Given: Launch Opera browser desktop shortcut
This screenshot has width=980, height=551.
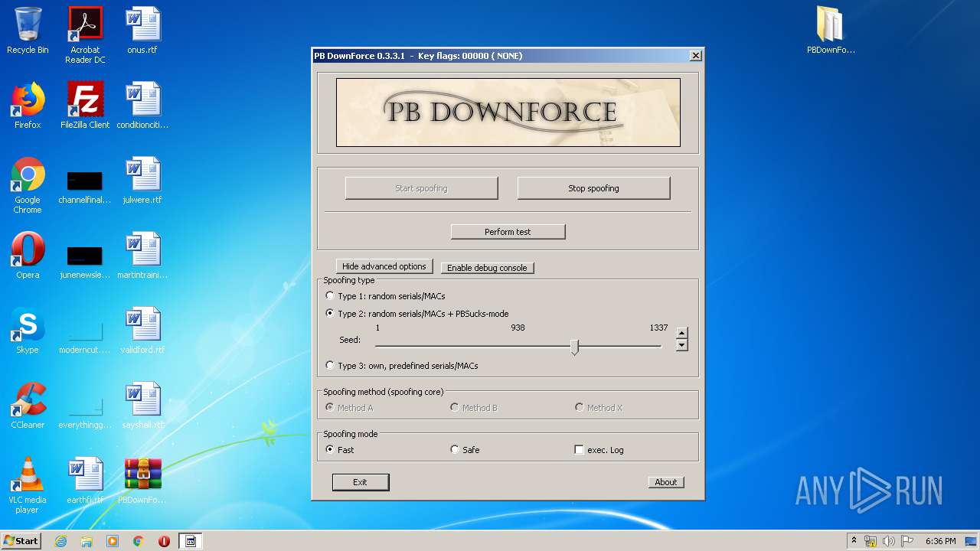Looking at the screenshot, I should [28, 256].
